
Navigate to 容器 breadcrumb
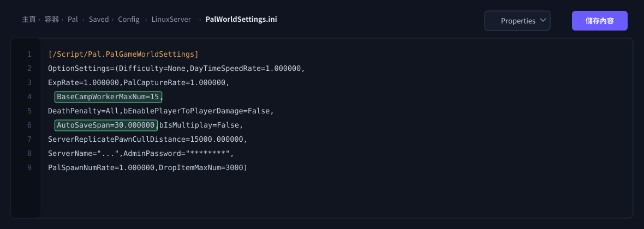[x=52, y=19]
